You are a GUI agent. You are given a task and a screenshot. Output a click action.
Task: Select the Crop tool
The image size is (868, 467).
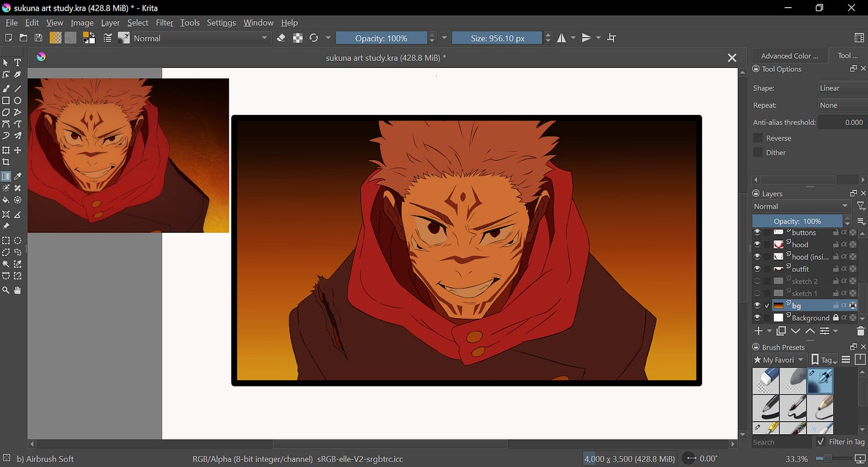click(x=6, y=162)
